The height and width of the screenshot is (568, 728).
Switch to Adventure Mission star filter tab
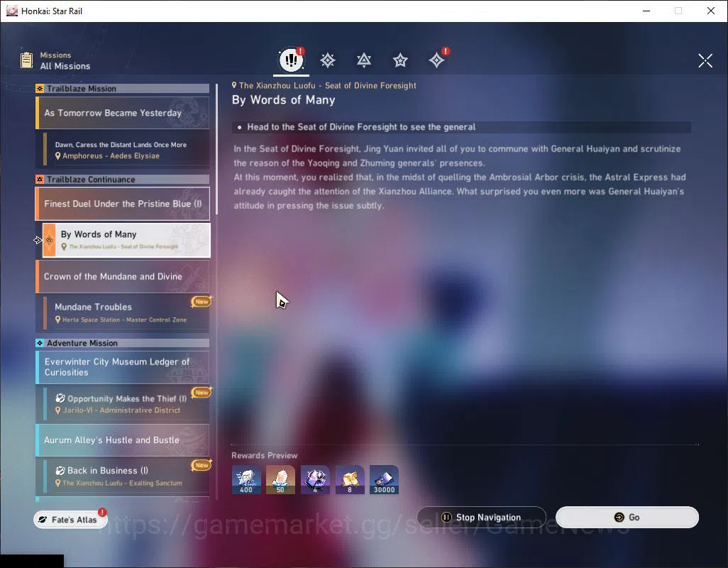point(400,60)
